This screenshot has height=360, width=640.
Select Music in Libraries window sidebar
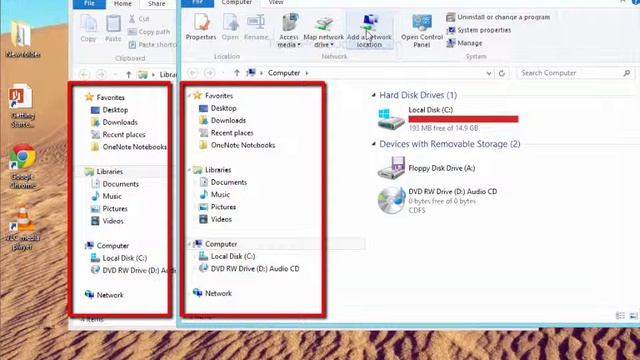tap(106, 196)
